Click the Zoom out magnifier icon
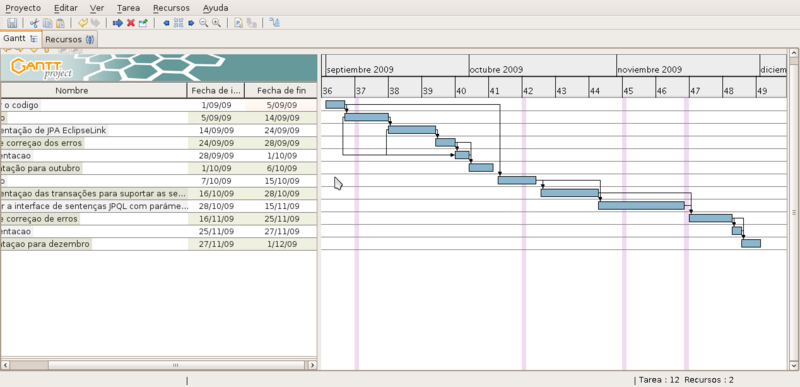Image resolution: width=800 pixels, height=387 pixels. (204, 23)
